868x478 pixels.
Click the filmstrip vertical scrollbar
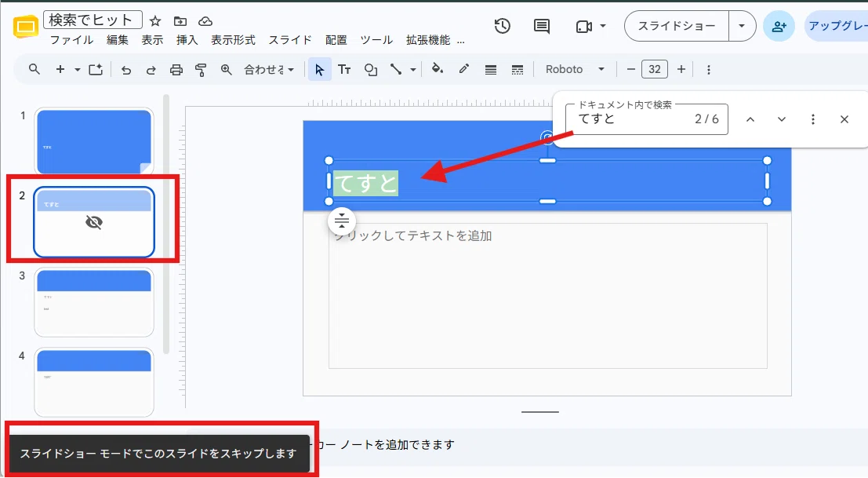pyautogui.click(x=166, y=224)
